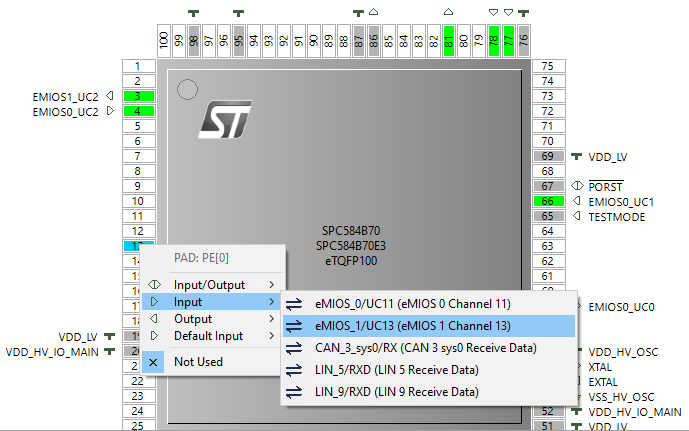This screenshot has width=689, height=431.
Task: Select green pin 77 on top row
Action: 509,41
